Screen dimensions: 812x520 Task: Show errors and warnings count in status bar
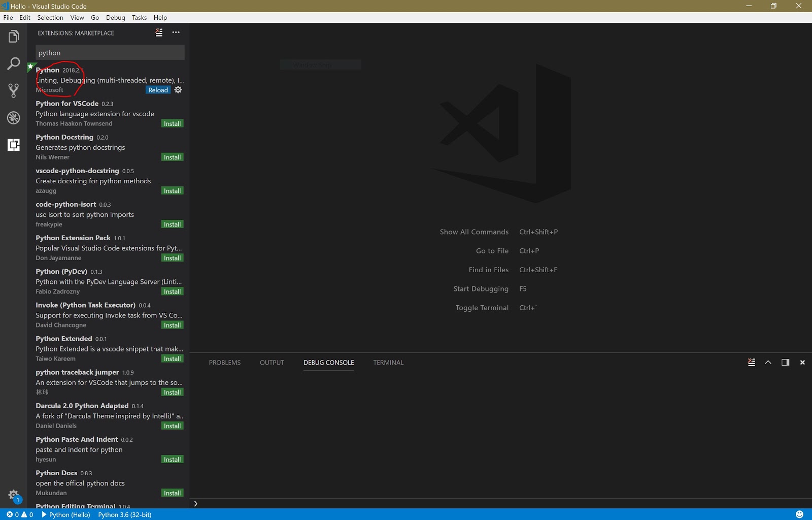(20, 514)
